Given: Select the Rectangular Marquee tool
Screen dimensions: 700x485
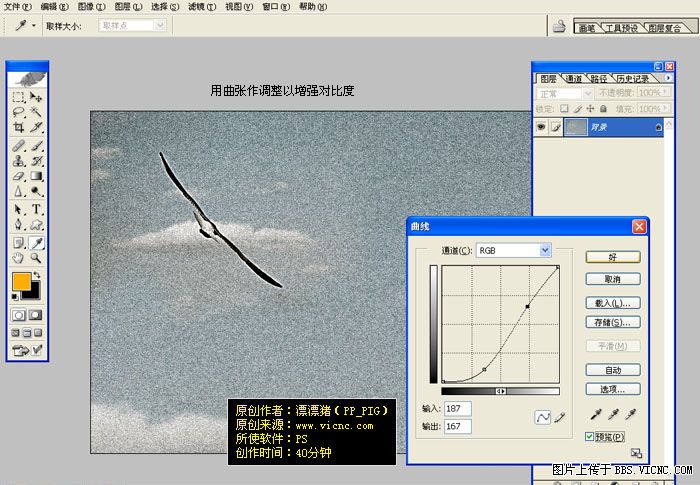Looking at the screenshot, I should (18, 97).
